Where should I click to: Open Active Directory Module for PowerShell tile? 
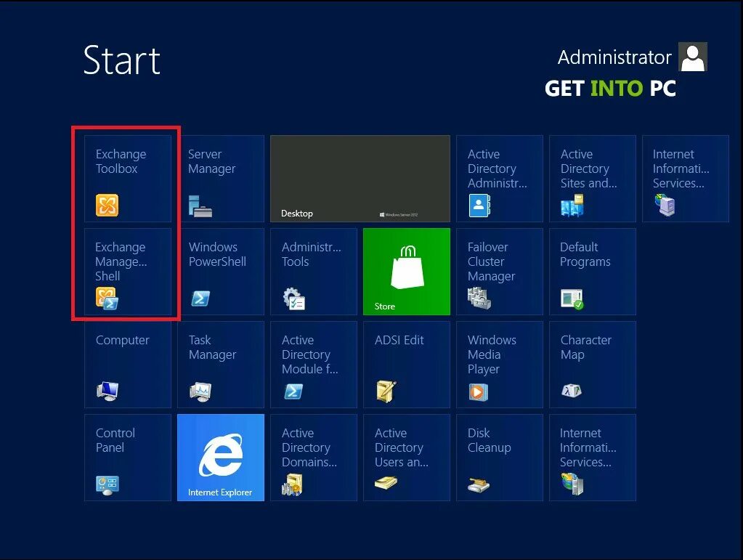pos(314,365)
